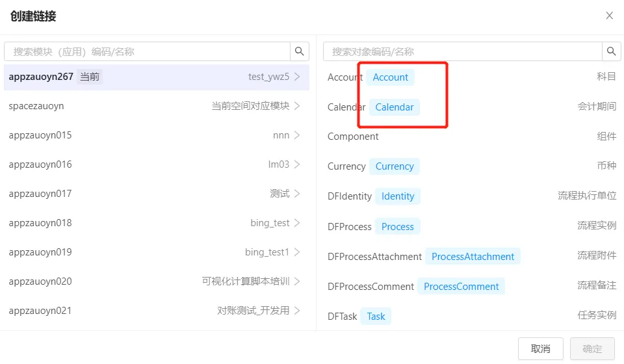Open the appzauoyn016 module entry
The width and height of the screenshot is (624, 364).
pos(155,164)
